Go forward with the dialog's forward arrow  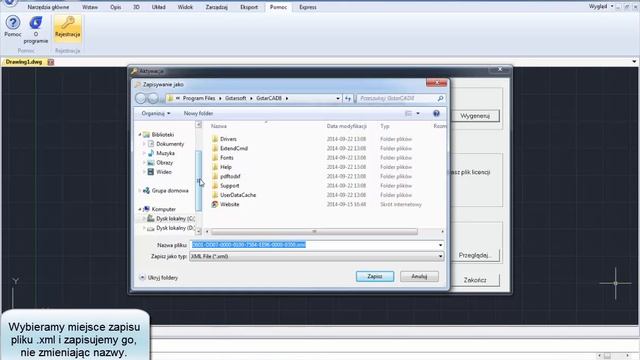click(x=153, y=98)
